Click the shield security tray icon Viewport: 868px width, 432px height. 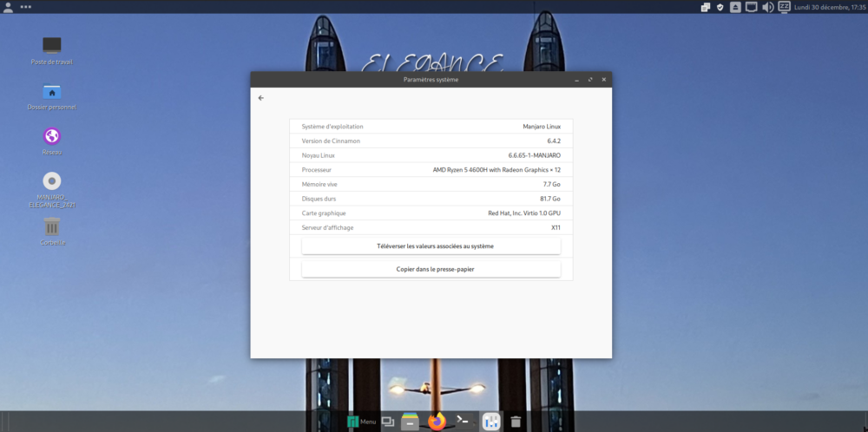[720, 7]
